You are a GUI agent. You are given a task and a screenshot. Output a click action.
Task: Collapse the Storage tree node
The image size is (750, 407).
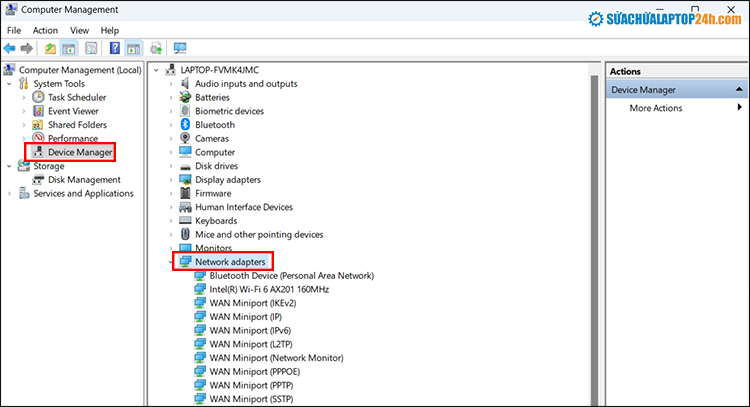tap(10, 166)
